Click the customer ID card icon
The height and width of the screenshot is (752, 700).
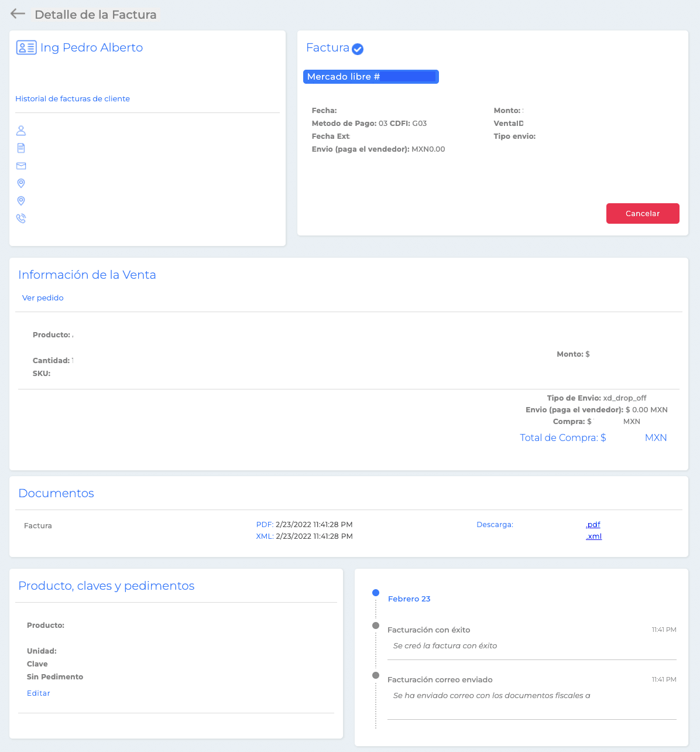tap(26, 47)
